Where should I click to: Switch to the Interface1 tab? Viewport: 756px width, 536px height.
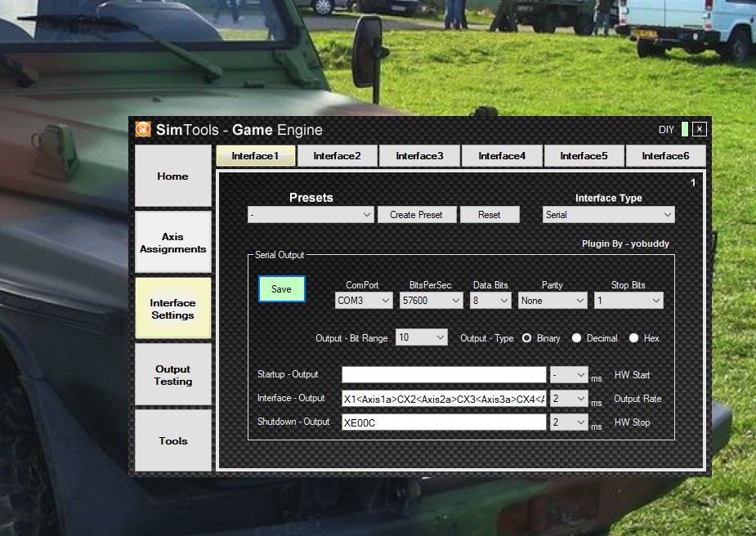(x=256, y=156)
